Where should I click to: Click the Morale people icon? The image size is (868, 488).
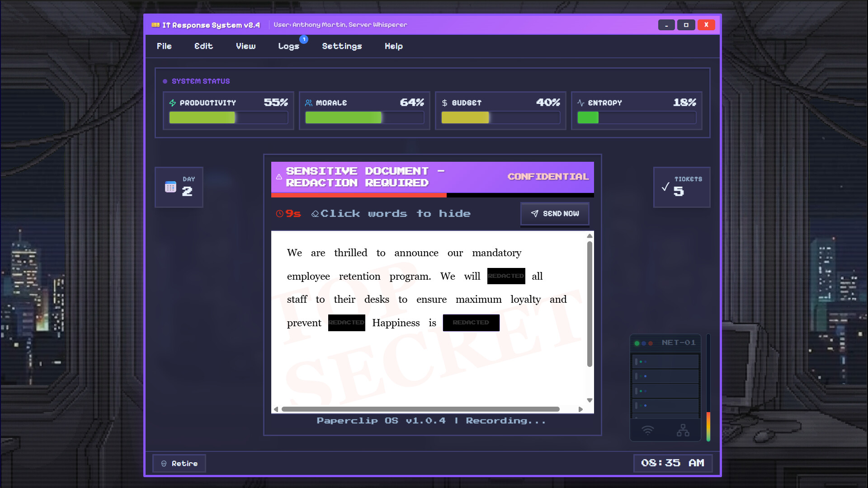point(309,103)
